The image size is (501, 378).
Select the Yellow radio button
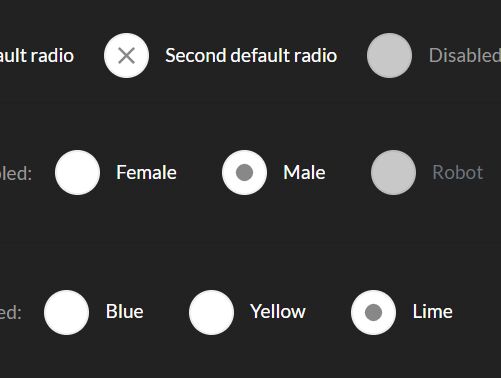point(211,312)
